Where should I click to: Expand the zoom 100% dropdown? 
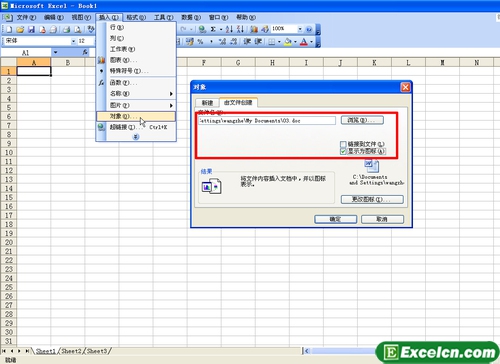pos(300,29)
